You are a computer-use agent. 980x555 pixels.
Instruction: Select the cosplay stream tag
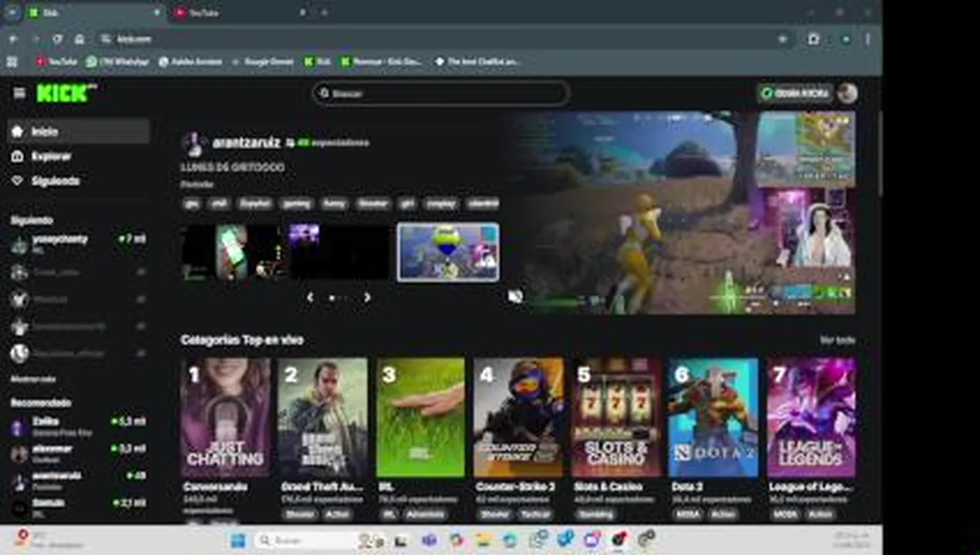[x=441, y=203]
